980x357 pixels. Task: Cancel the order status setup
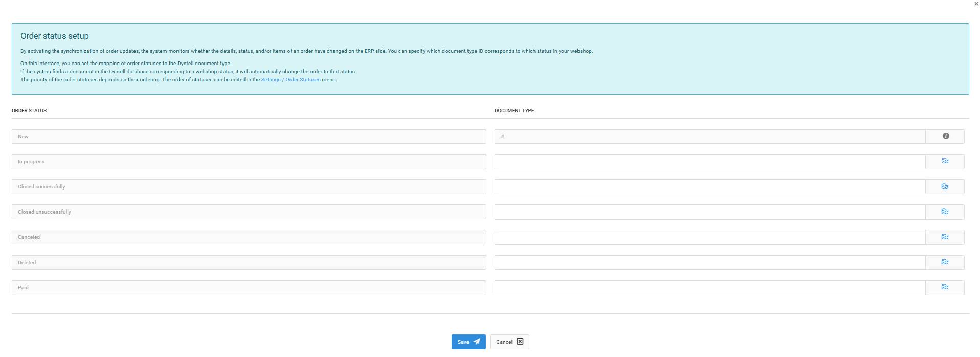(x=509, y=342)
